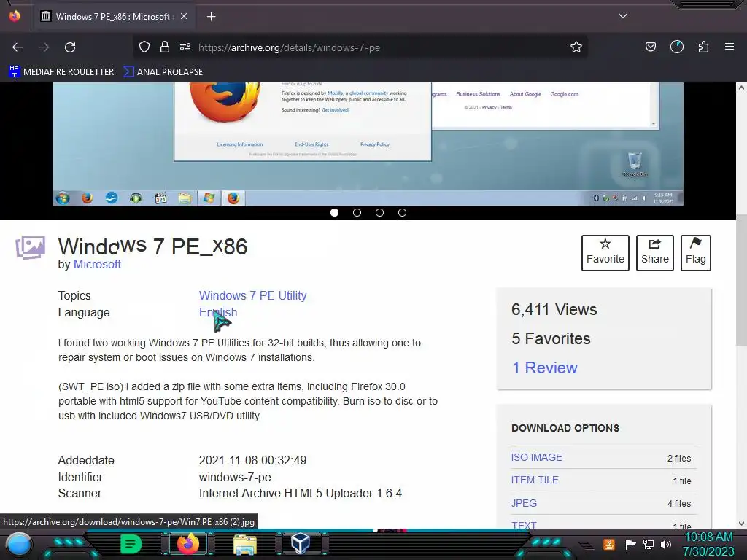Open site permissions icon in address bar
This screenshot has width=747, height=560.
(185, 47)
